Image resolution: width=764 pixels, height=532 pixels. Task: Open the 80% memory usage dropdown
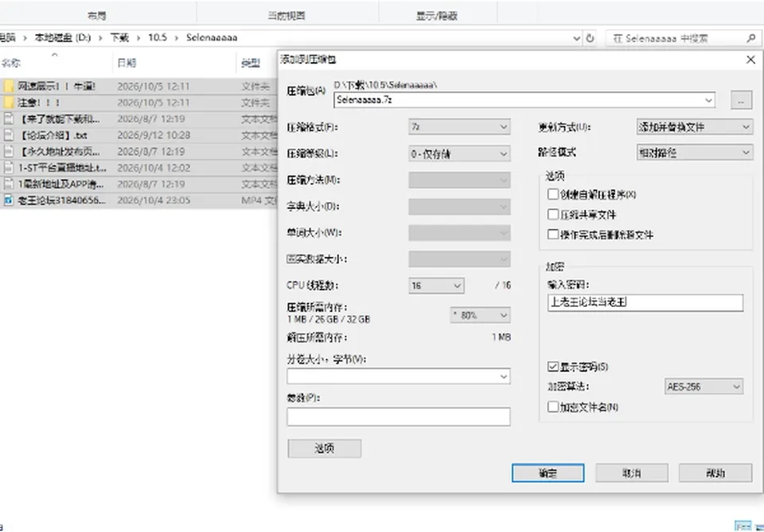click(480, 316)
